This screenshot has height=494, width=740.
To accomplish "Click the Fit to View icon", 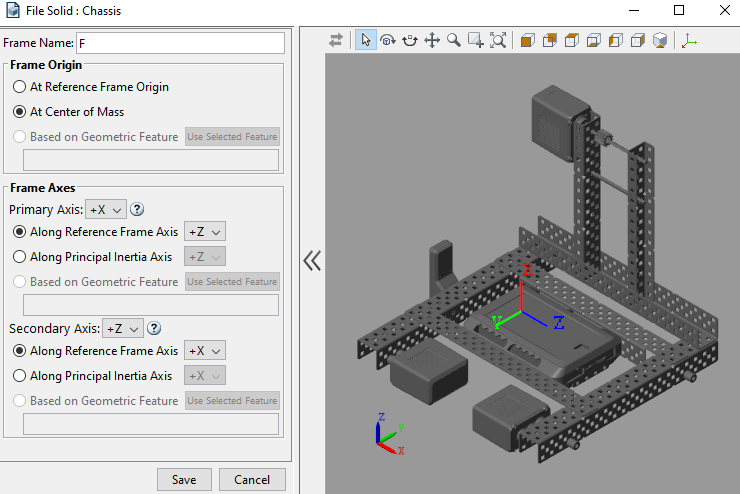I will (498, 40).
